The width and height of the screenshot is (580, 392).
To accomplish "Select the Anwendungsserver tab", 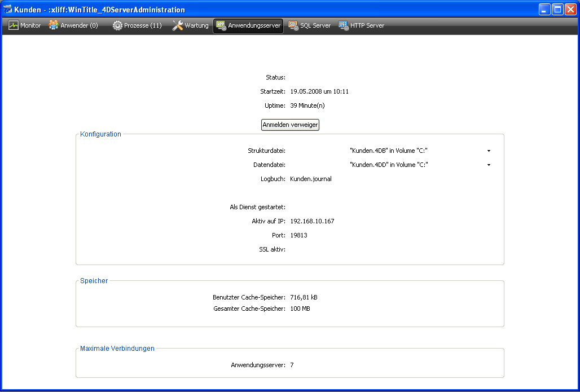I will pos(248,26).
